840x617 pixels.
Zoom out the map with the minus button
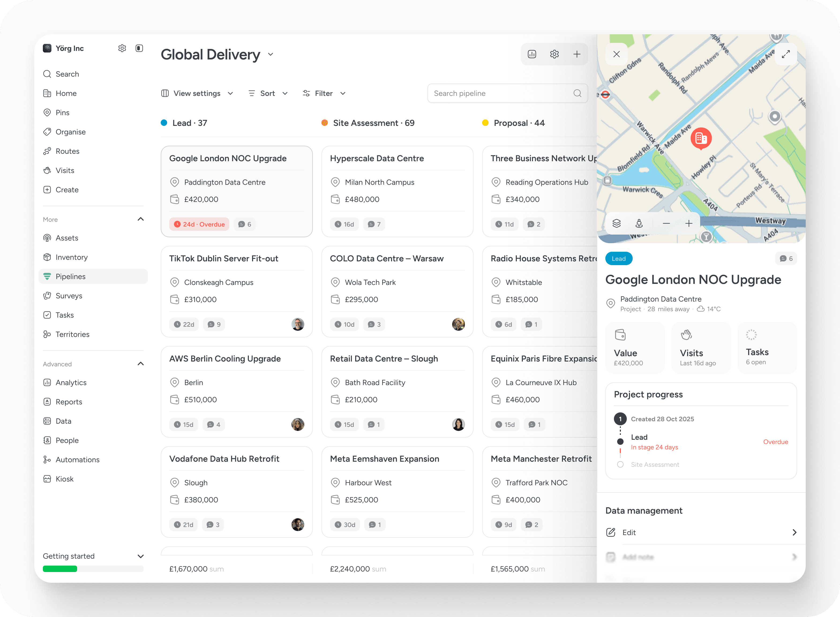(x=666, y=223)
